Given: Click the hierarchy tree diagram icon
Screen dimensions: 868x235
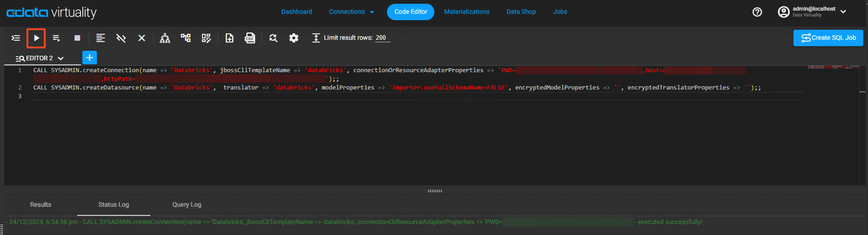Looking at the screenshot, I should click(165, 38).
